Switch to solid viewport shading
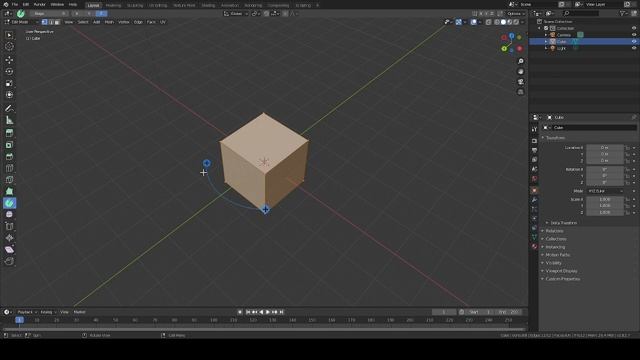The height and width of the screenshot is (360, 640). [x=503, y=22]
